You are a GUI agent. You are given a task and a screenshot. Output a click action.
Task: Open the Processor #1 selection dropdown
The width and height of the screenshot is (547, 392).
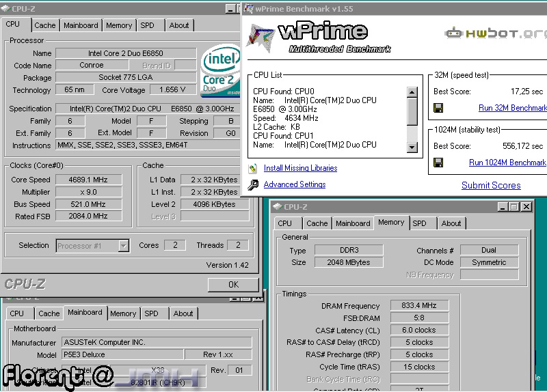(124, 246)
